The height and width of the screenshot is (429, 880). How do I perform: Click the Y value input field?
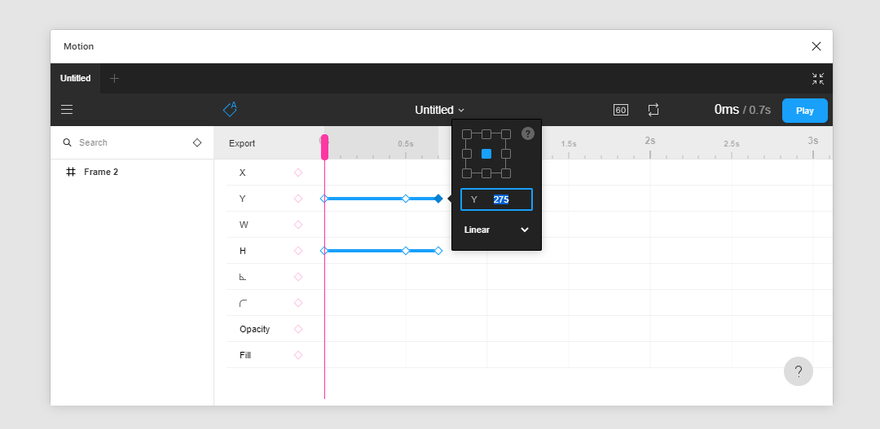(497, 199)
